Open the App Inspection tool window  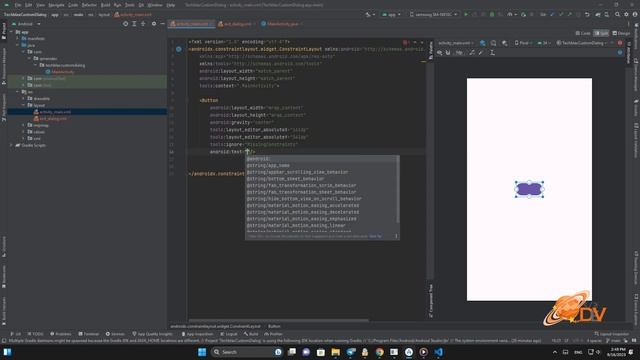point(197,334)
